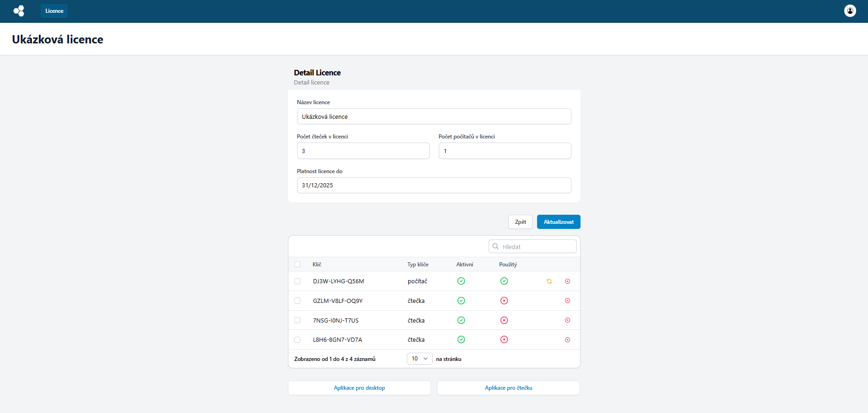868x413 pixels.
Task: Click the app logo in top bar
Action: 19,11
